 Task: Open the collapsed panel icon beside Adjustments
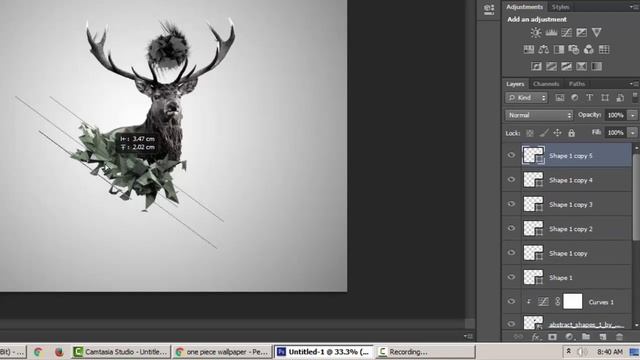click(489, 9)
